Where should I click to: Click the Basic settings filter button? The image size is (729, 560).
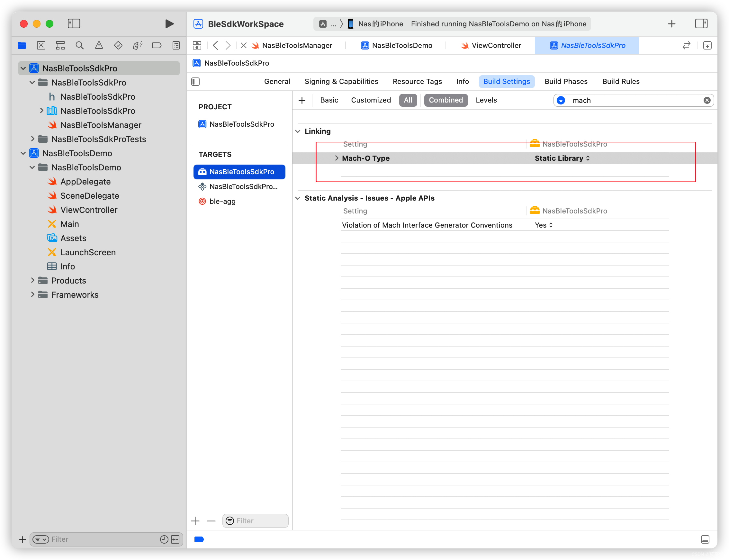click(x=329, y=100)
